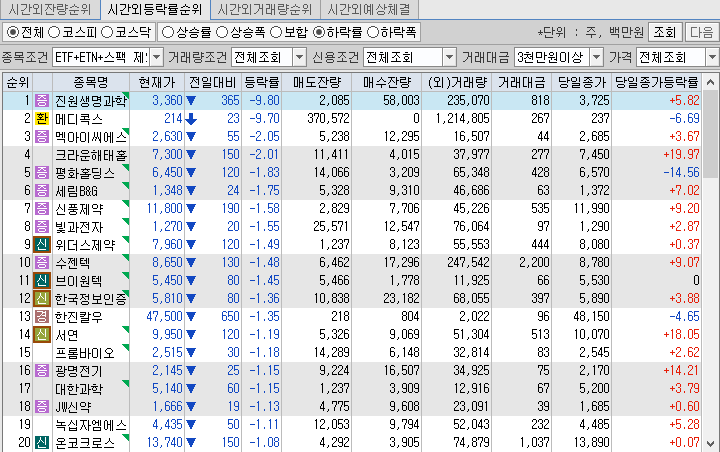Click the stock name 한진칼우
This screenshot has width=720, height=452.
[x=79, y=317]
